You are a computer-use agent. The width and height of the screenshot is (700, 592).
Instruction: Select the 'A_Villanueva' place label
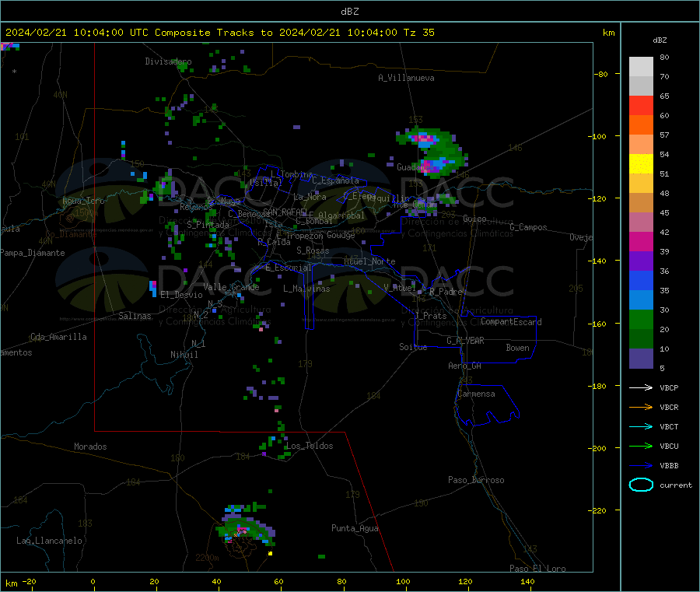(x=406, y=78)
